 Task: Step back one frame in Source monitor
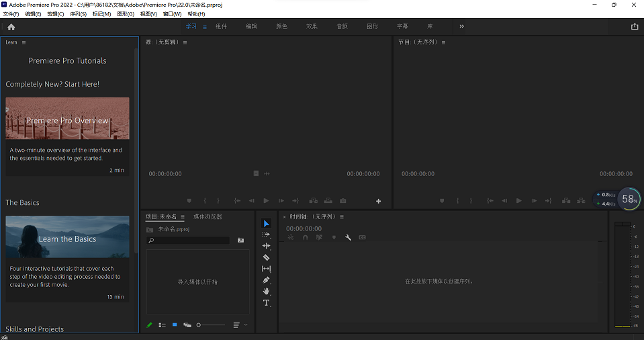click(251, 201)
